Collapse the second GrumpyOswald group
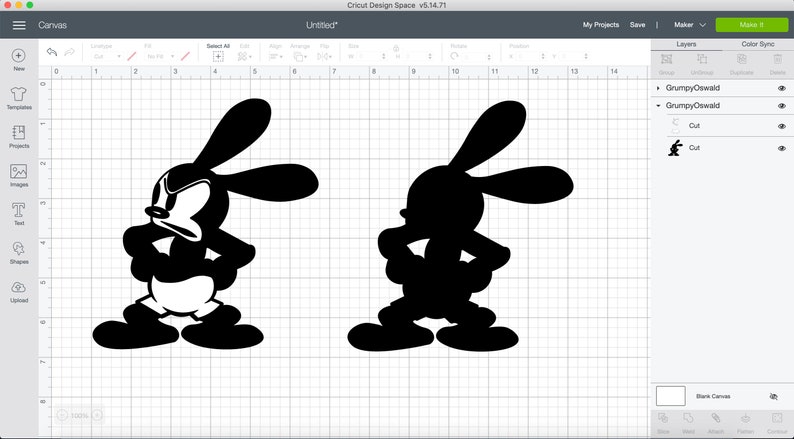Viewport: 794px width, 439px height. pyautogui.click(x=658, y=106)
